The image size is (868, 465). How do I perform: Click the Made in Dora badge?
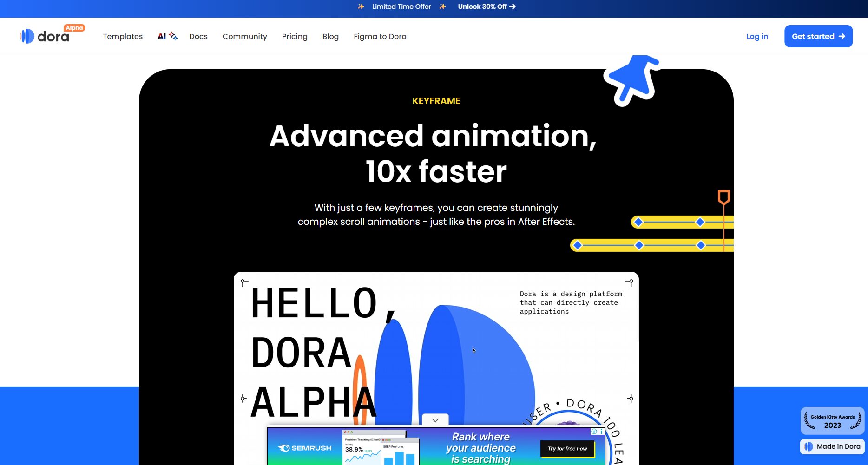click(832, 446)
